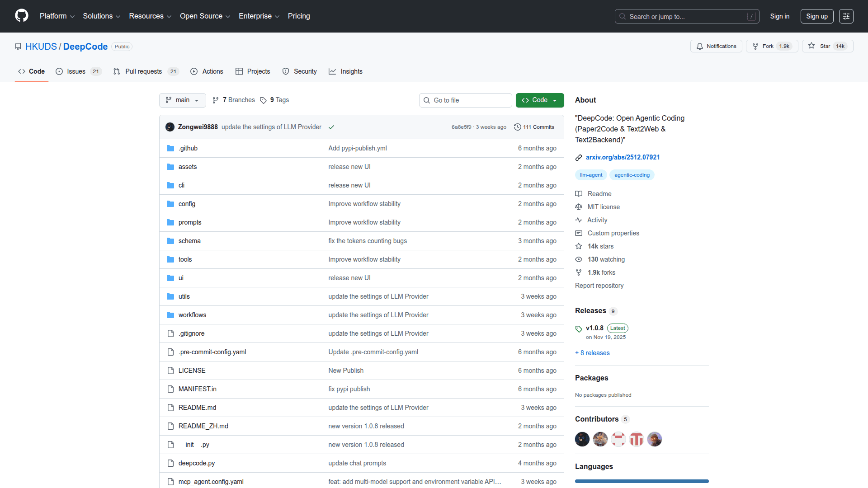
Task: Open the Open Source navigation dropdown
Action: [204, 16]
